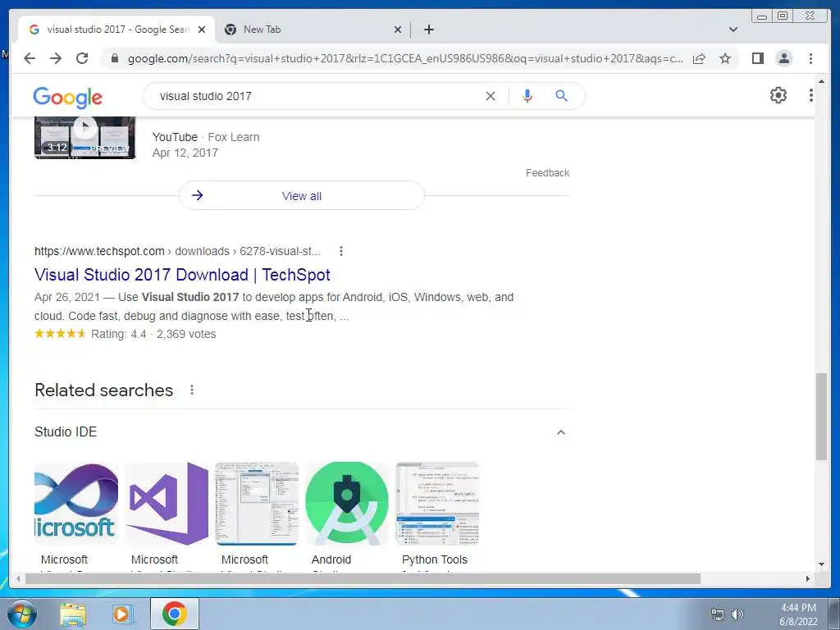Open the third Microsoft IDE screenshot thumbnail

[x=257, y=504]
